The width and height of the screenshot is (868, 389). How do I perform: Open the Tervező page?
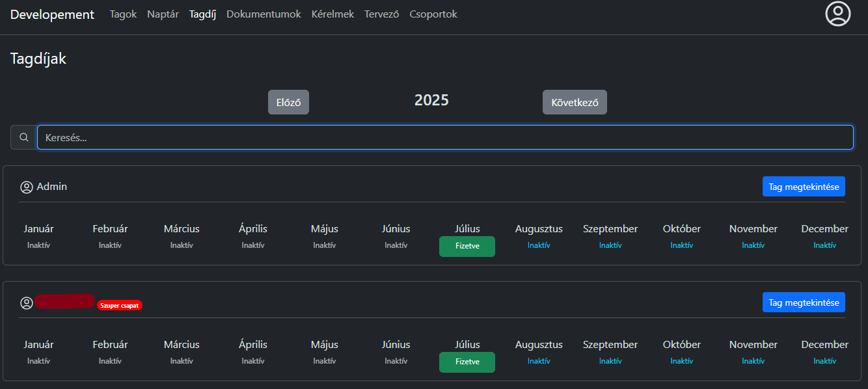pyautogui.click(x=381, y=14)
